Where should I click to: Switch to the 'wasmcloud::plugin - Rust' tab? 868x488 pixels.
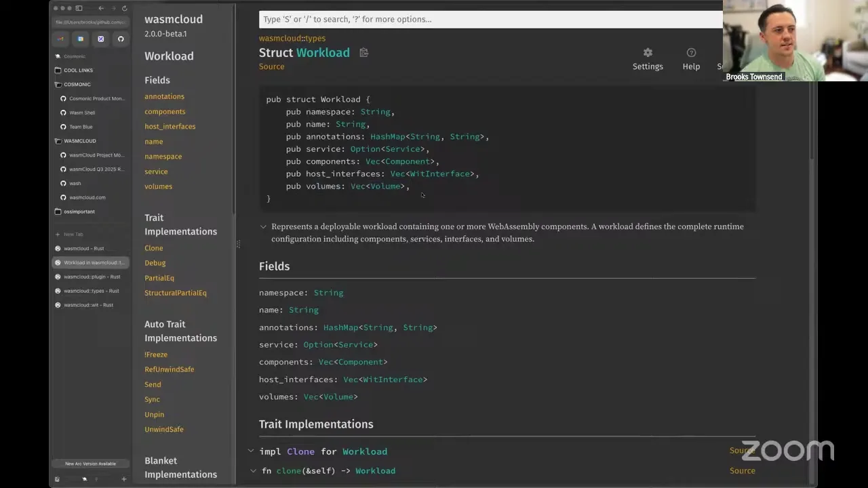tap(90, 277)
